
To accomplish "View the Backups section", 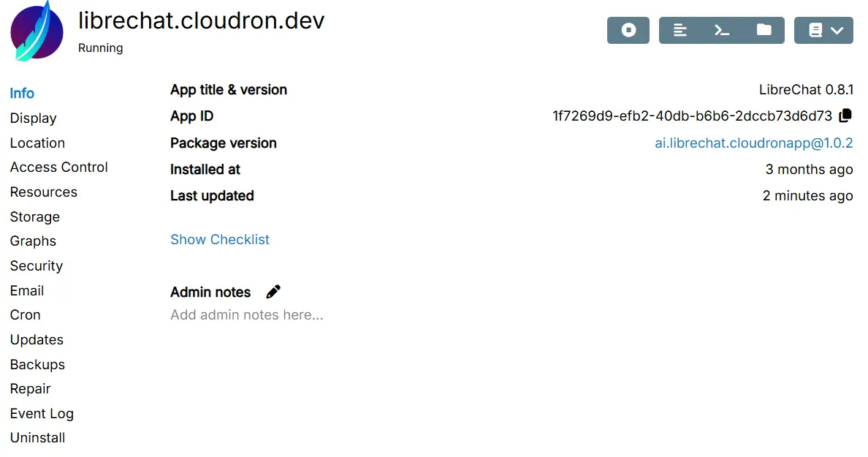I will (37, 364).
